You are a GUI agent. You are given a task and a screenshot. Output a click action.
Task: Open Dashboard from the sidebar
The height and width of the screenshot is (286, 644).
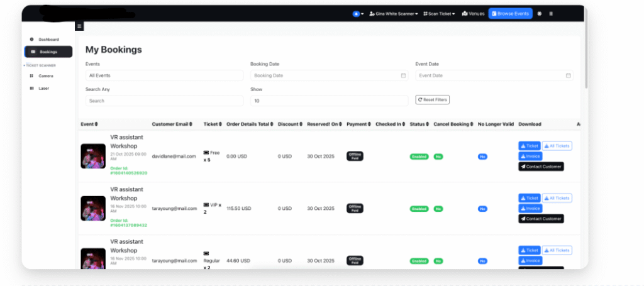pos(48,40)
